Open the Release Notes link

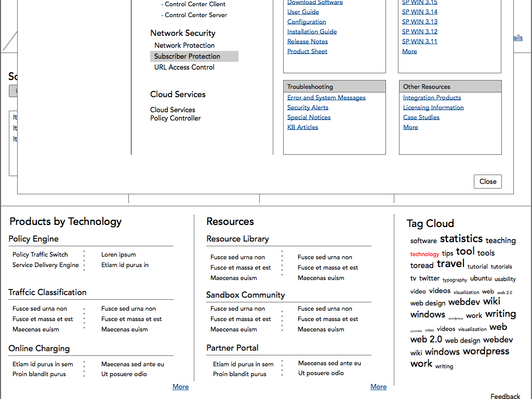(x=308, y=42)
